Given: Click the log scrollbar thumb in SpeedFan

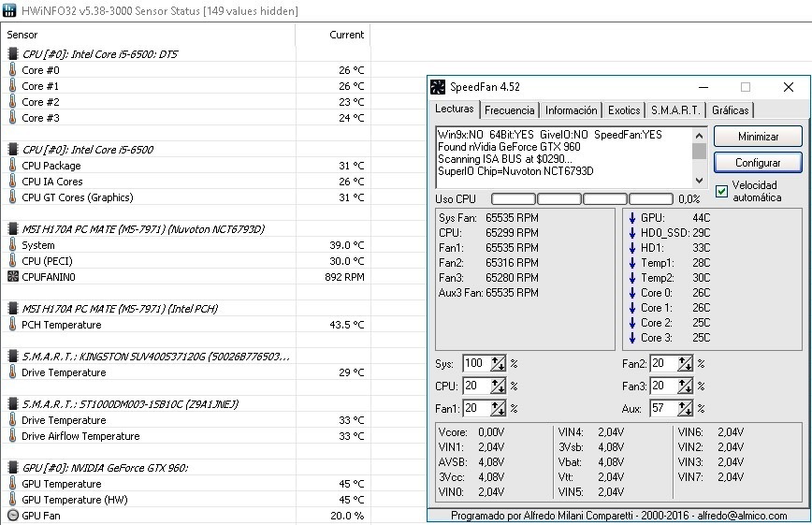Looking at the screenshot, I should pyautogui.click(x=699, y=151).
